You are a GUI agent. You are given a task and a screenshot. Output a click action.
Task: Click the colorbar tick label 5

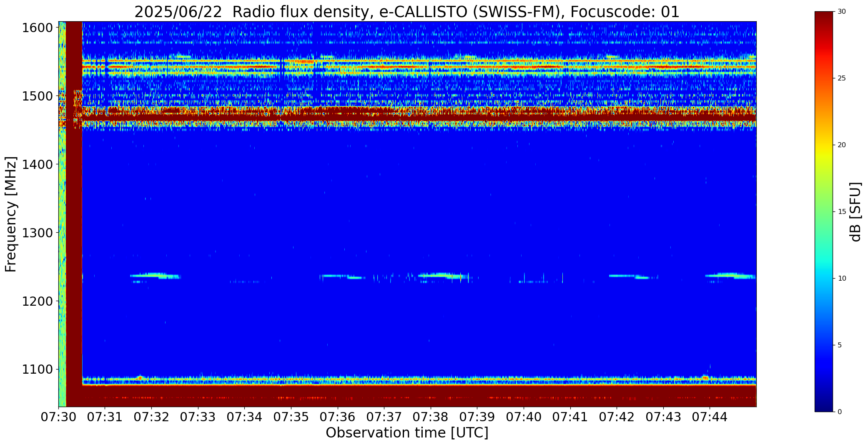[840, 345]
